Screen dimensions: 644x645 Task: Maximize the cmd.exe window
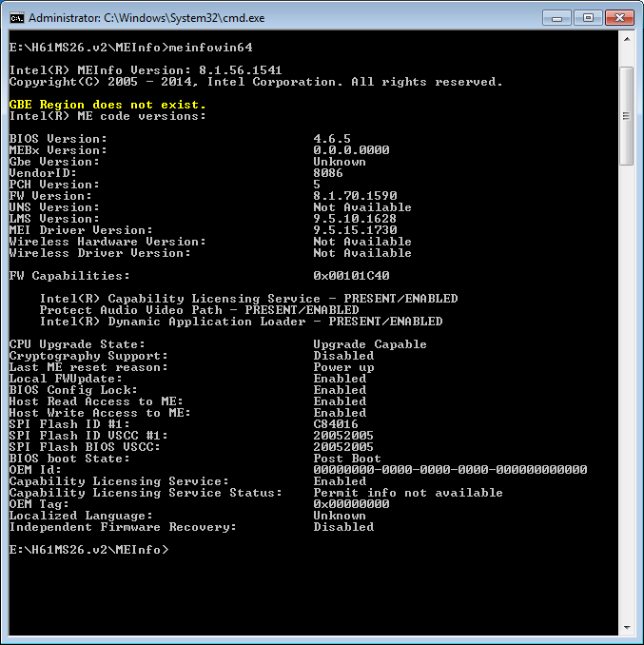tap(588, 18)
